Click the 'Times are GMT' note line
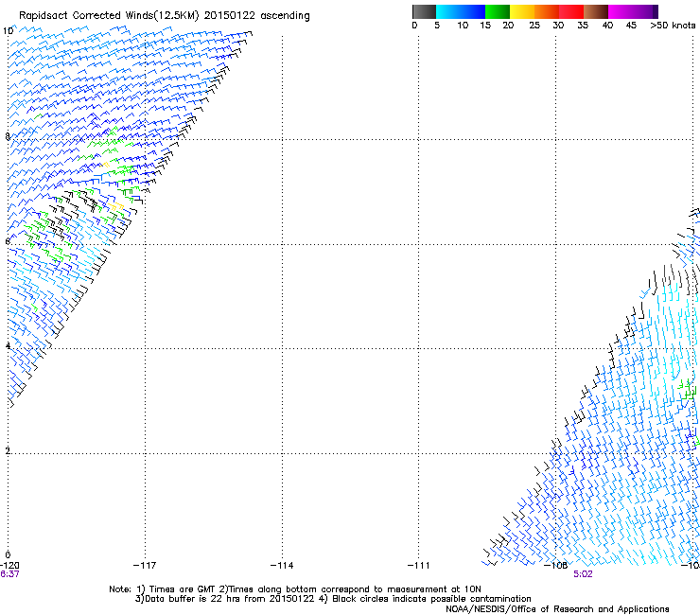 tap(295, 589)
